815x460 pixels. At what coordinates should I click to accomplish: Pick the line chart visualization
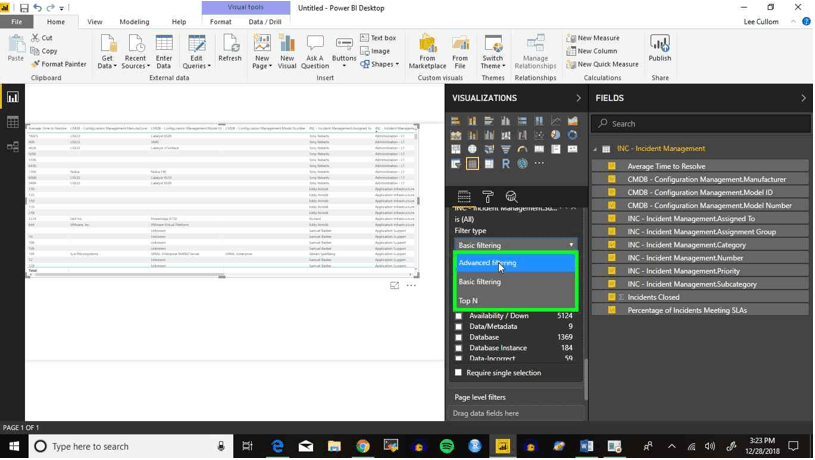click(x=556, y=121)
